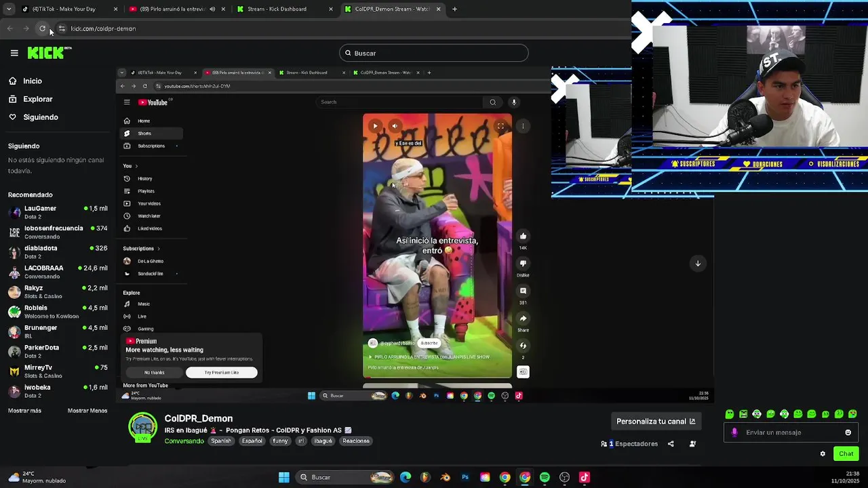The height and width of the screenshot is (488, 868).
Task: Click the ColDPR_Demon channel avatar
Action: pyautogui.click(x=142, y=428)
